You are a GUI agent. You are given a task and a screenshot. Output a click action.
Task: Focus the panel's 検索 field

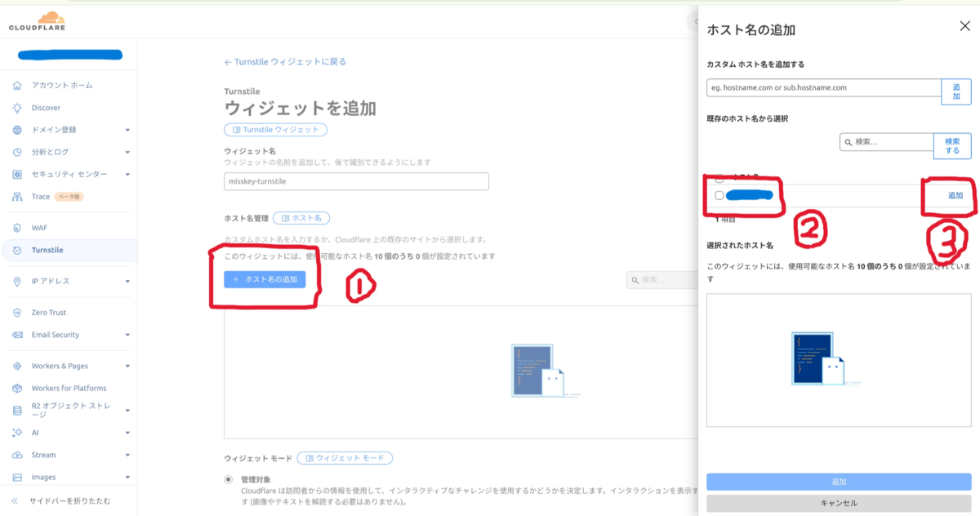[x=886, y=142]
